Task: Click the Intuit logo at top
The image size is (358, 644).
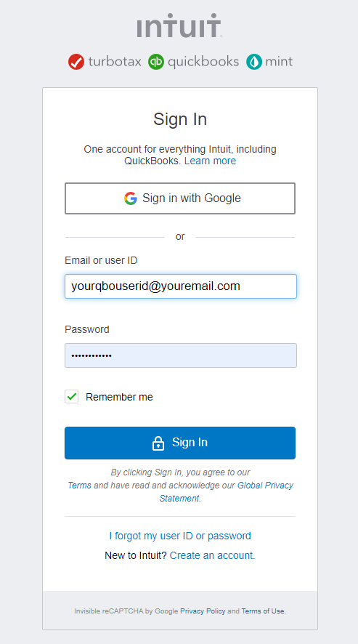Action: pyautogui.click(x=179, y=25)
